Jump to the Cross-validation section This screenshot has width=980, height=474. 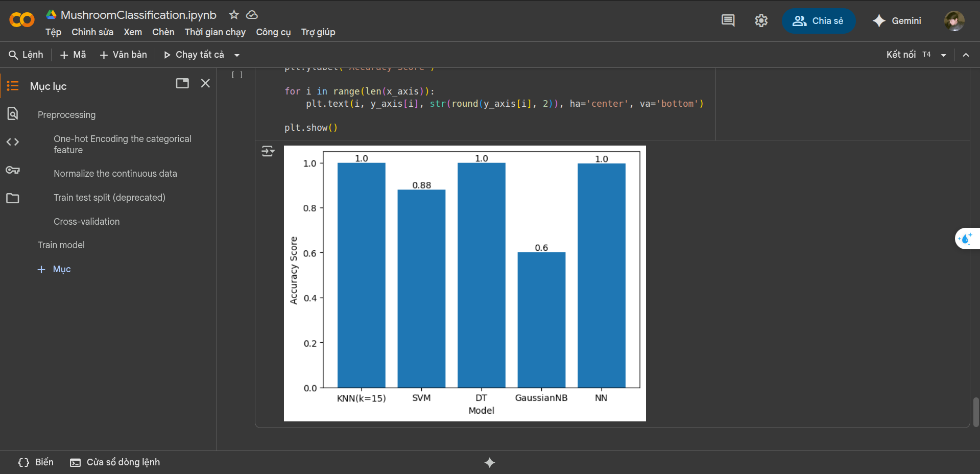[x=87, y=222]
